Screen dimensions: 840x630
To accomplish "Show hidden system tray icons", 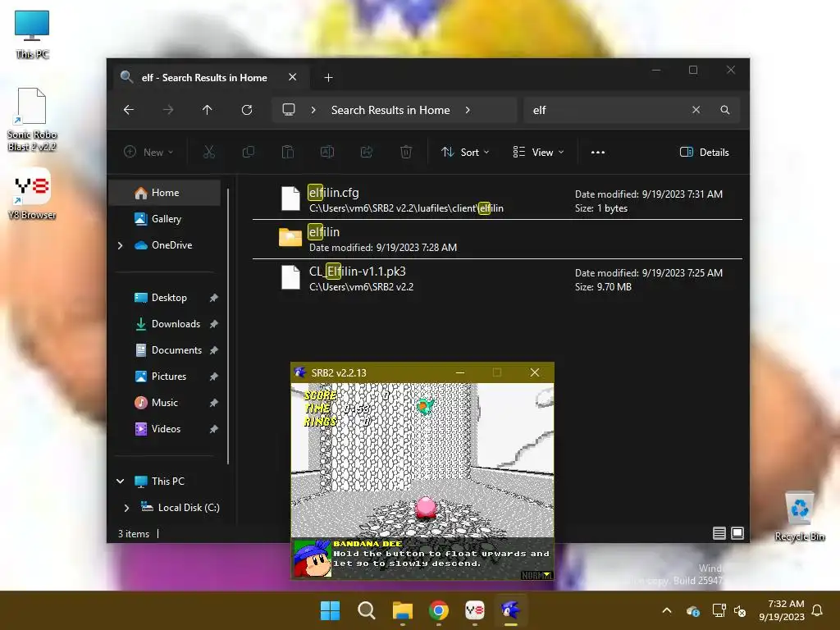I will [667, 610].
